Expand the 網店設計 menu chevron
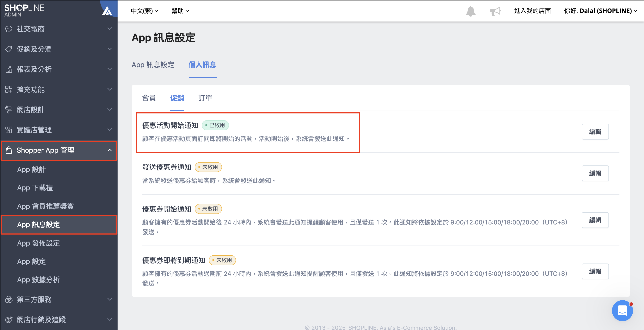 [109, 109]
